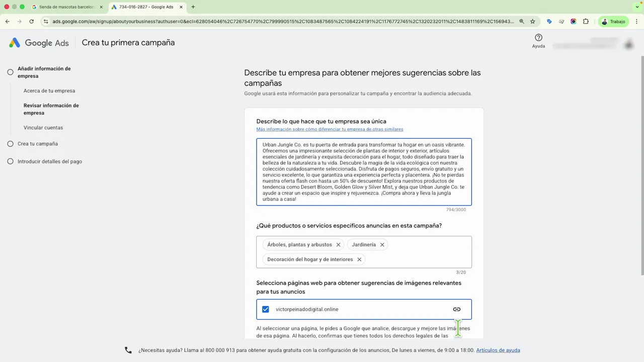644x362 pixels.
Task: Click the 'Trabajo' profile button
Action: coord(614,22)
